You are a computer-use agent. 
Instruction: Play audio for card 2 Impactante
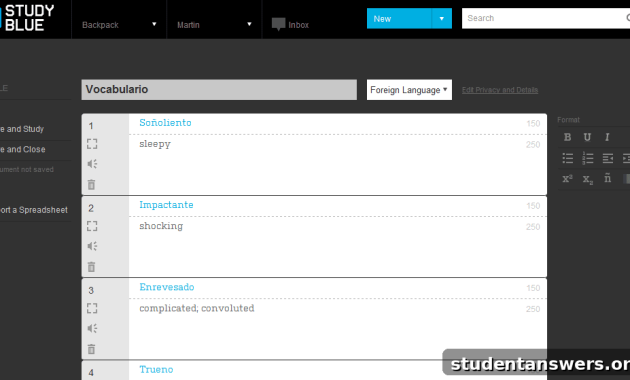pos(92,246)
